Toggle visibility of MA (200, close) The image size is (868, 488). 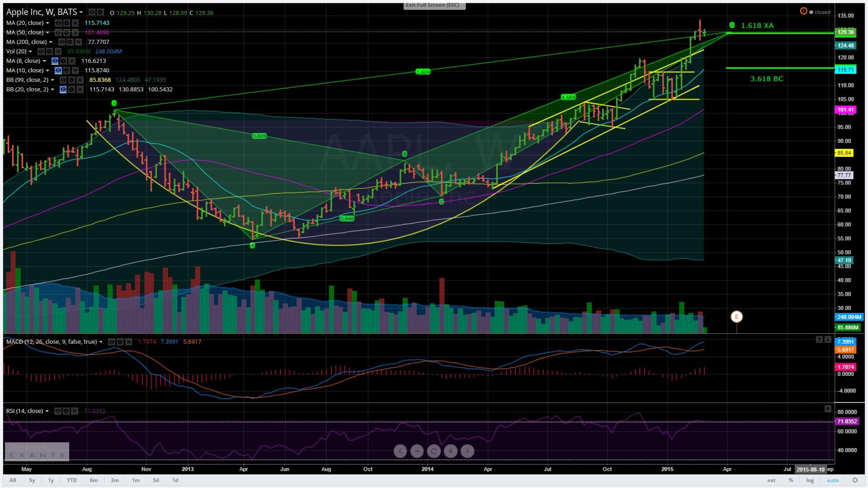click(x=62, y=42)
